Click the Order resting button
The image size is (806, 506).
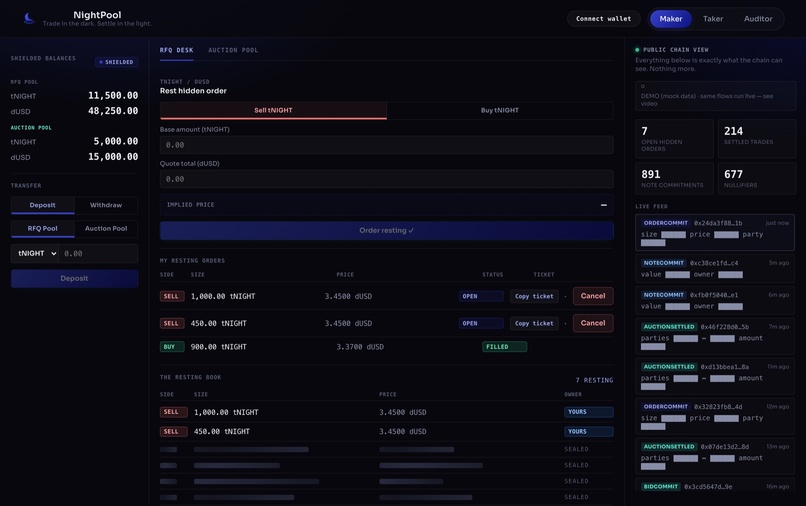click(x=387, y=230)
